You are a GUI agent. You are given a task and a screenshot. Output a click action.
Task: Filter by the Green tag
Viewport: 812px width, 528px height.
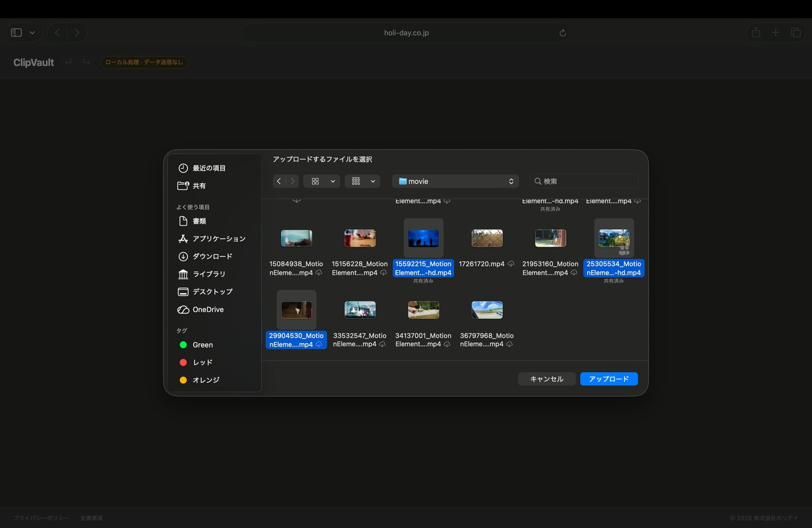196,345
